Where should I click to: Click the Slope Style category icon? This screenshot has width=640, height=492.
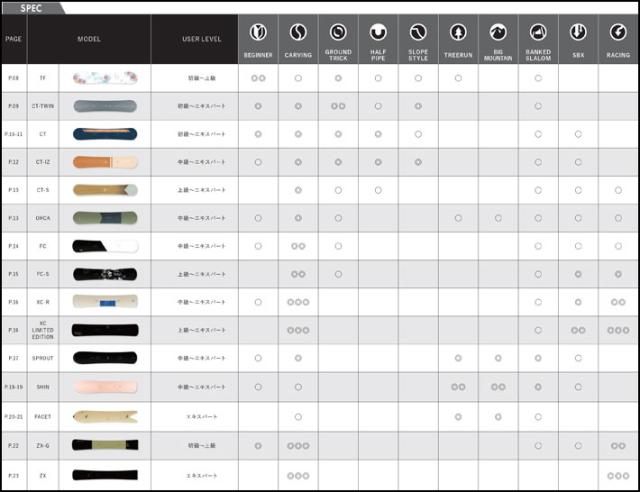tap(418, 32)
